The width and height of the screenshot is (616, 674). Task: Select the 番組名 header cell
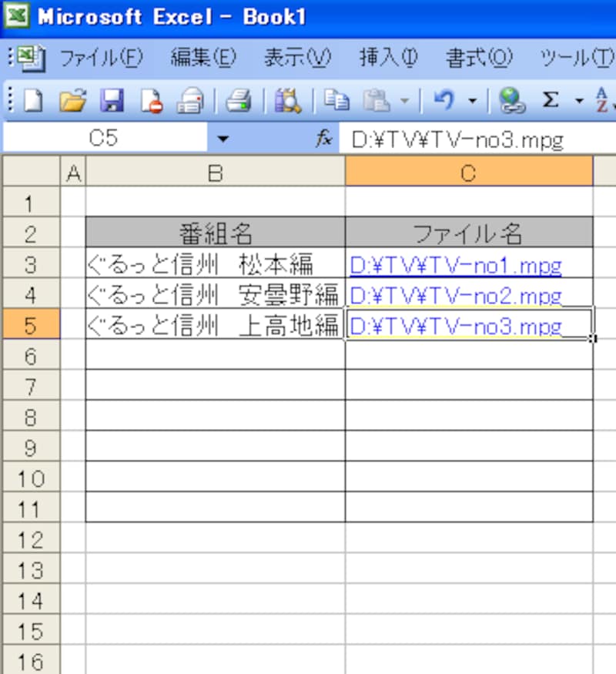pos(215,233)
